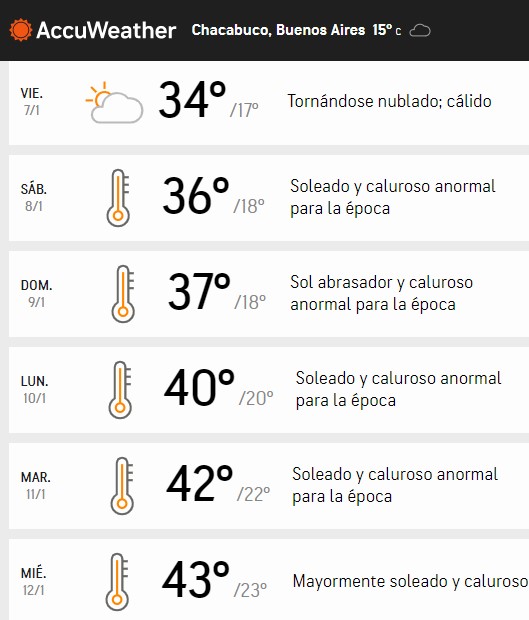The width and height of the screenshot is (529, 620).
Task: Open 'Tornándose nublado; cálido' forecast description
Action: pos(389,102)
